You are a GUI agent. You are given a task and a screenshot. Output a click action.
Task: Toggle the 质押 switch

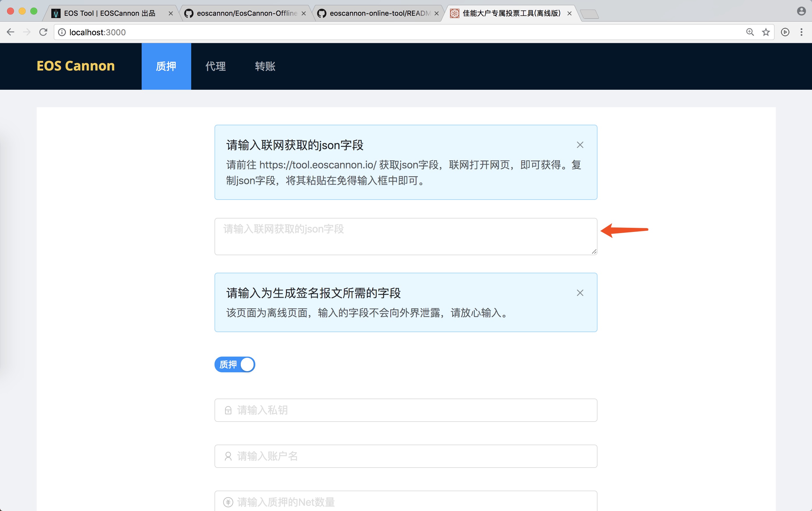point(235,364)
